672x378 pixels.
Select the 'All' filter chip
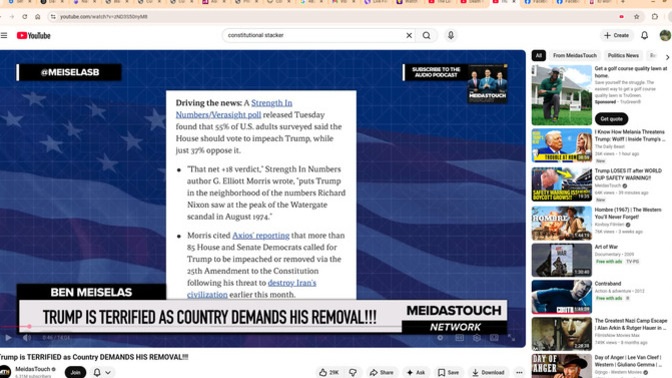coord(539,56)
